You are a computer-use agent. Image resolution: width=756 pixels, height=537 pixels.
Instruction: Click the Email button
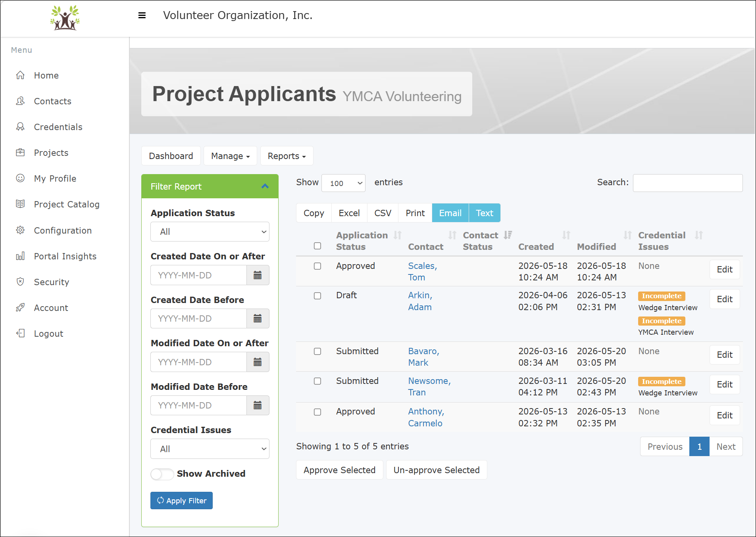[x=450, y=213]
